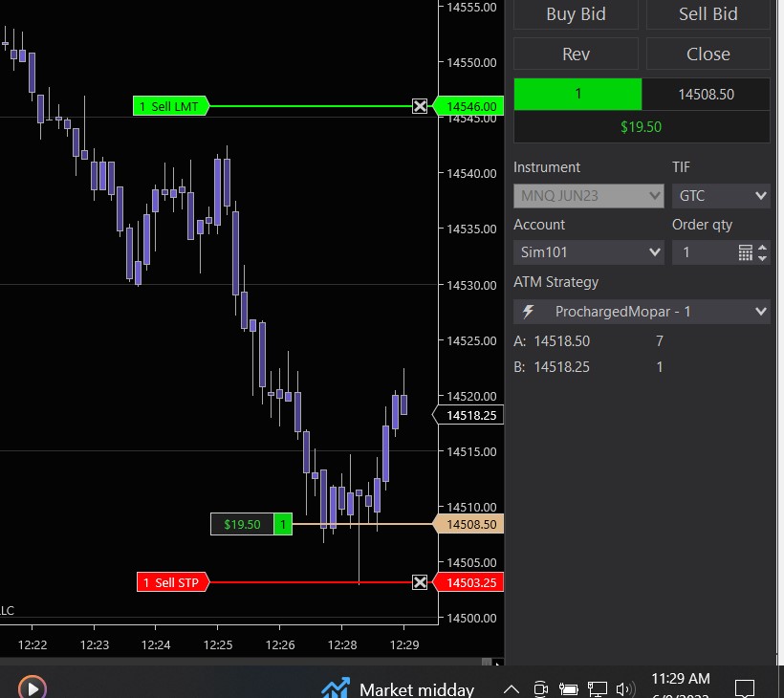Click the 14546.00 limit price marker

point(468,106)
